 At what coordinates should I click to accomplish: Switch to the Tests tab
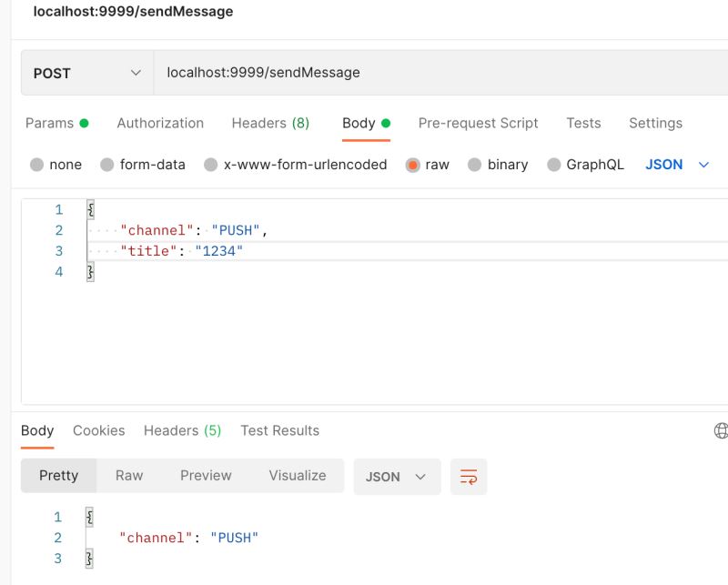pyautogui.click(x=583, y=123)
